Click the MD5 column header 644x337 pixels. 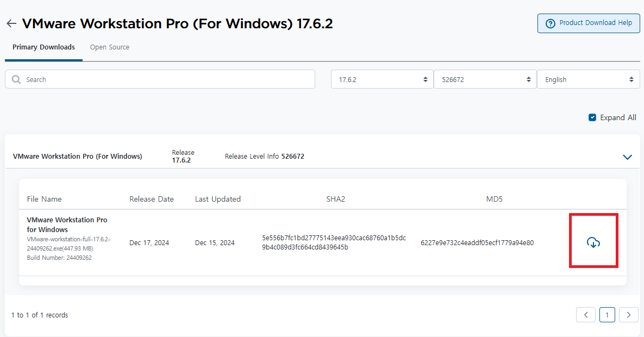click(494, 199)
